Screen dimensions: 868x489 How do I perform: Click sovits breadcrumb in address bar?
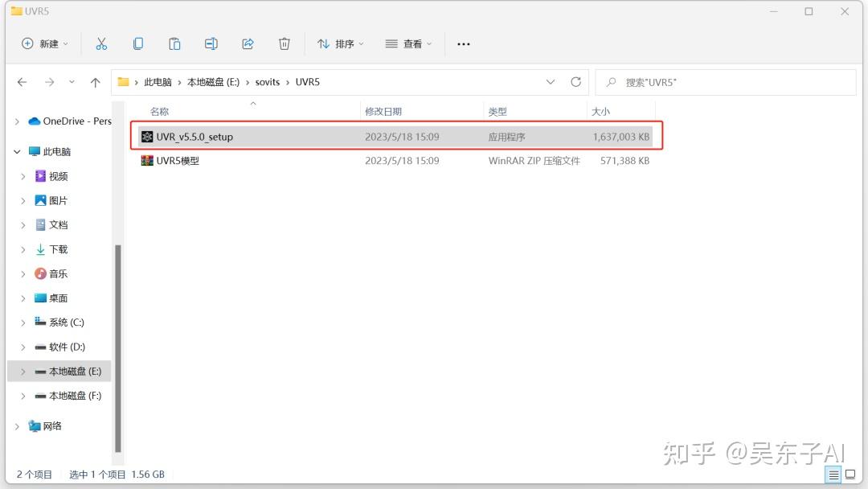pyautogui.click(x=268, y=82)
